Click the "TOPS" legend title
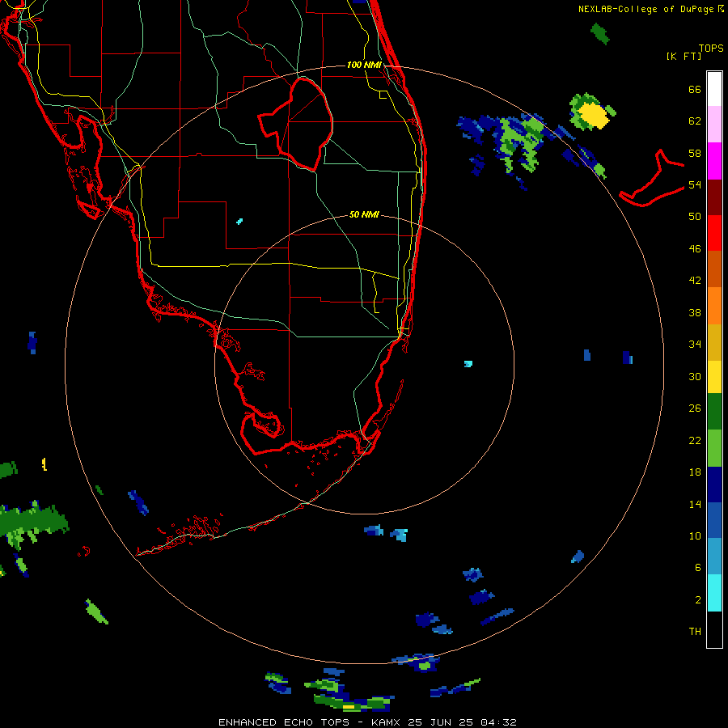This screenshot has width=728, height=728. (x=711, y=48)
